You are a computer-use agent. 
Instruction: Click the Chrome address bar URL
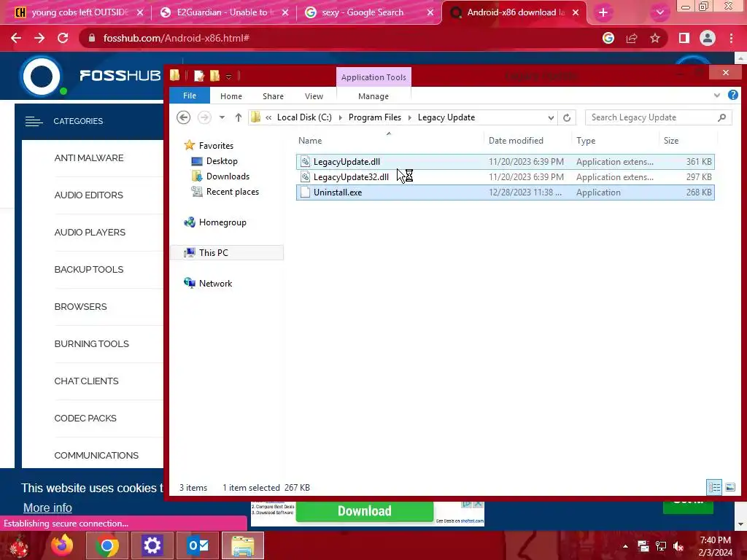177,38
